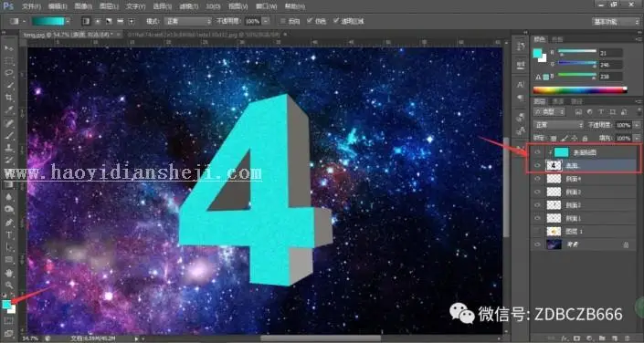Select the Blur tool
The image size is (644, 343).
click(8, 197)
